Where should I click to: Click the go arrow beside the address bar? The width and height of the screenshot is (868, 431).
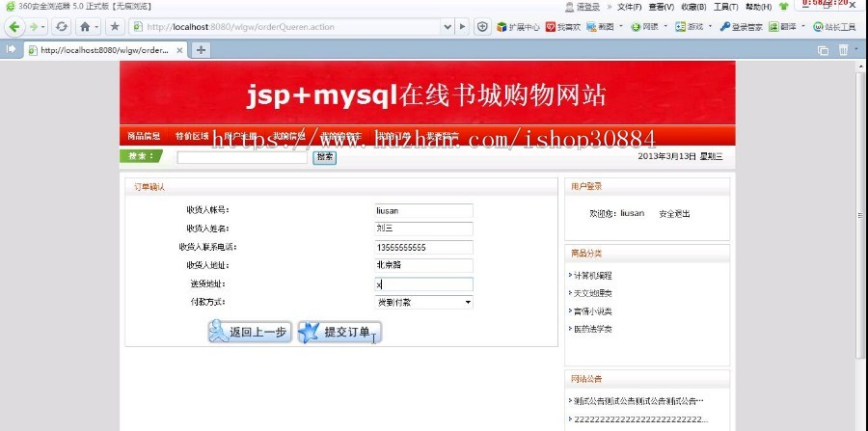tap(463, 27)
